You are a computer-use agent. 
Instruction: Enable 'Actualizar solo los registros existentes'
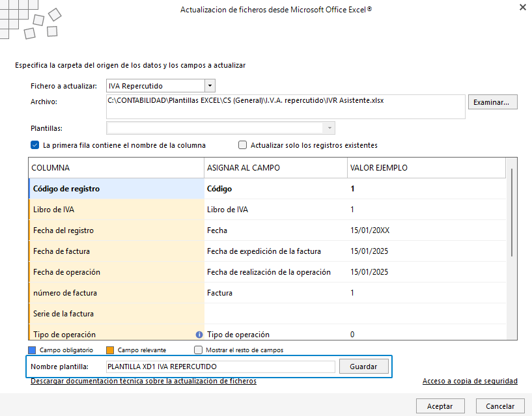pos(243,145)
